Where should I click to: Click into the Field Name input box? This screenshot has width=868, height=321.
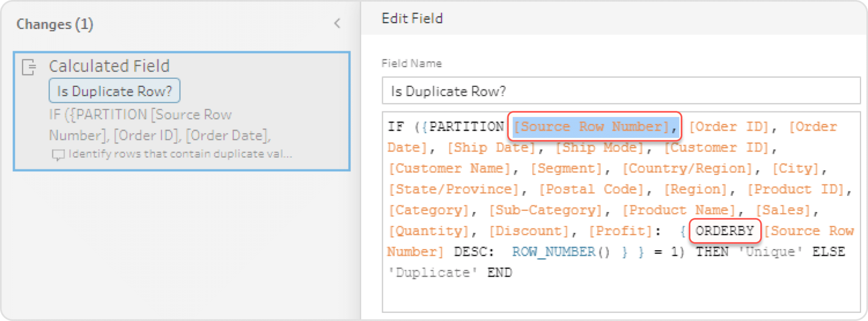[620, 91]
